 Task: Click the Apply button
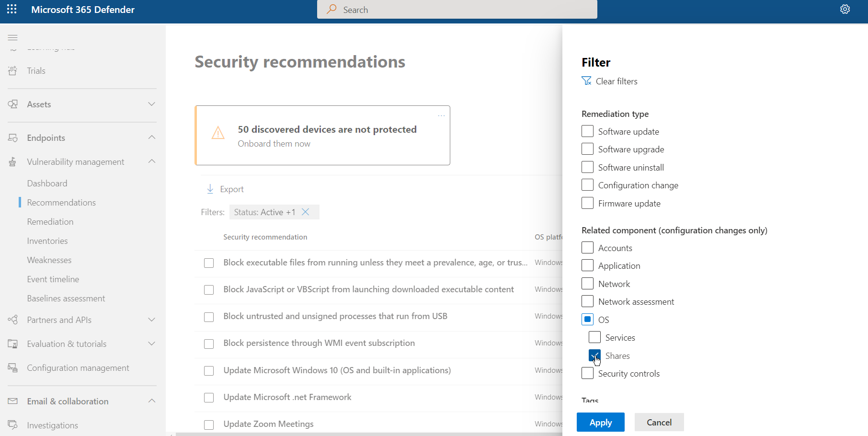[x=600, y=422]
